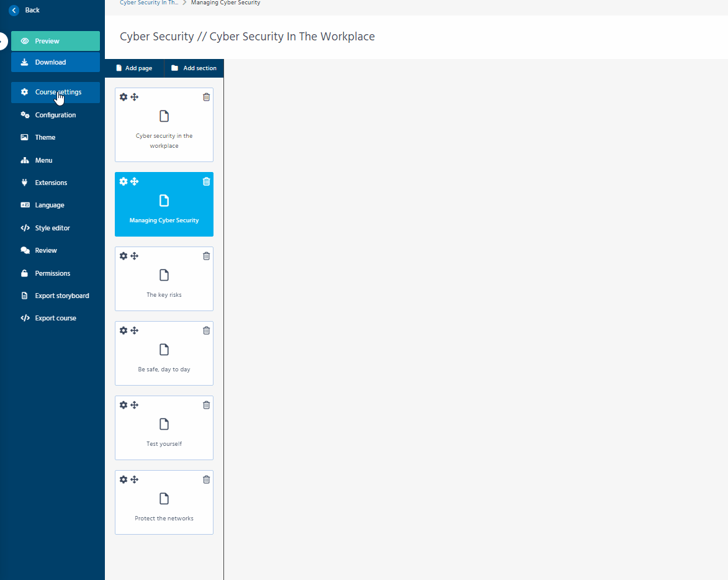Click the eye icon on the Preview button

pos(25,40)
